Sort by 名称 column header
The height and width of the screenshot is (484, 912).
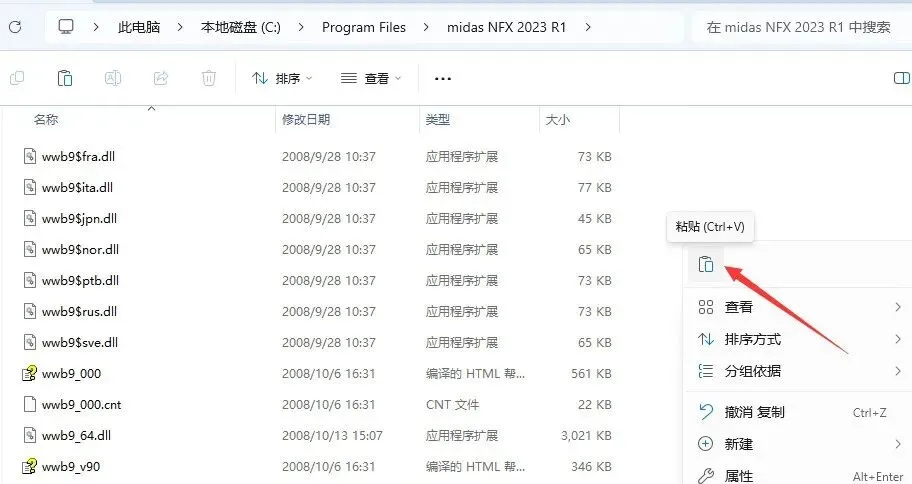pyautogui.click(x=45, y=119)
